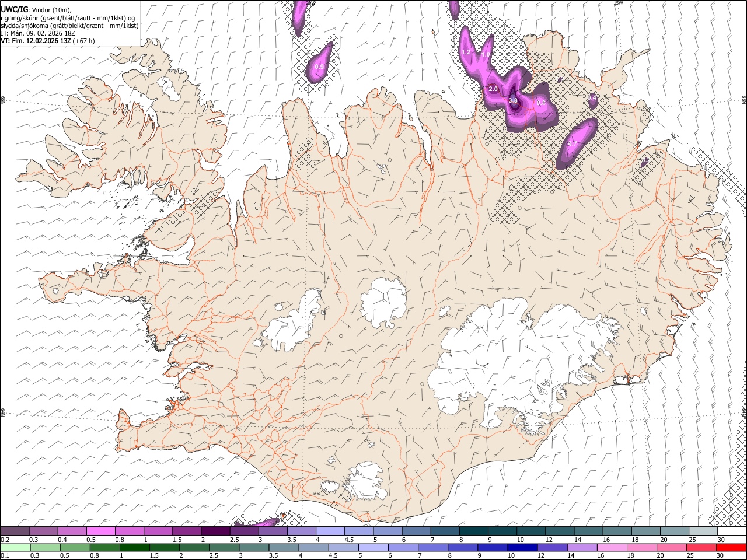Select the bright red 30 rain legend swatch
Viewport: 747px width, 560px height.
(x=731, y=548)
